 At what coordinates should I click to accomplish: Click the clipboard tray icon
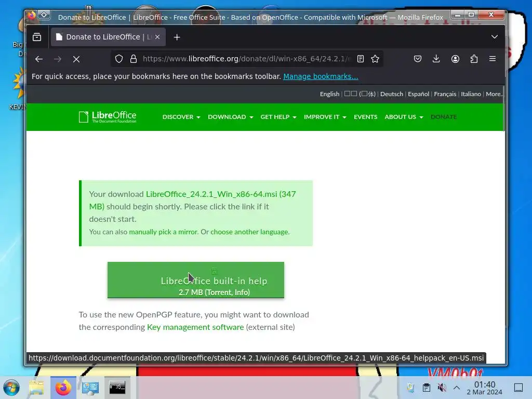tap(427, 388)
